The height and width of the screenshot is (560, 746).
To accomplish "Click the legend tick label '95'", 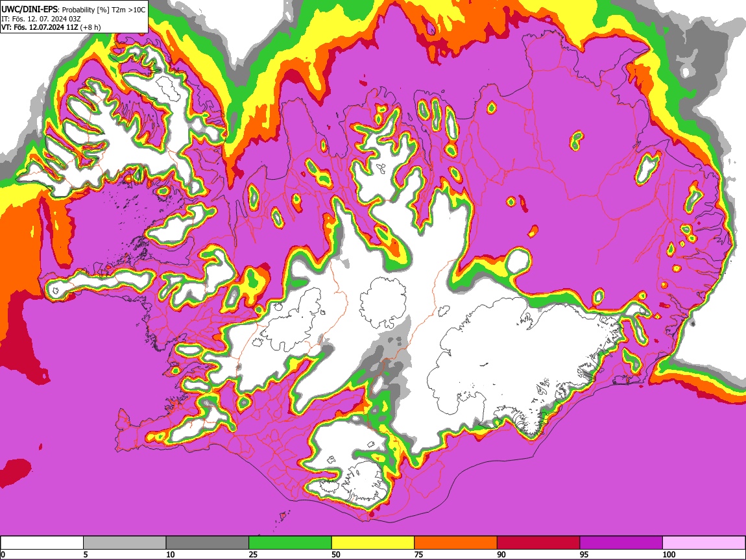I will 584,554.
